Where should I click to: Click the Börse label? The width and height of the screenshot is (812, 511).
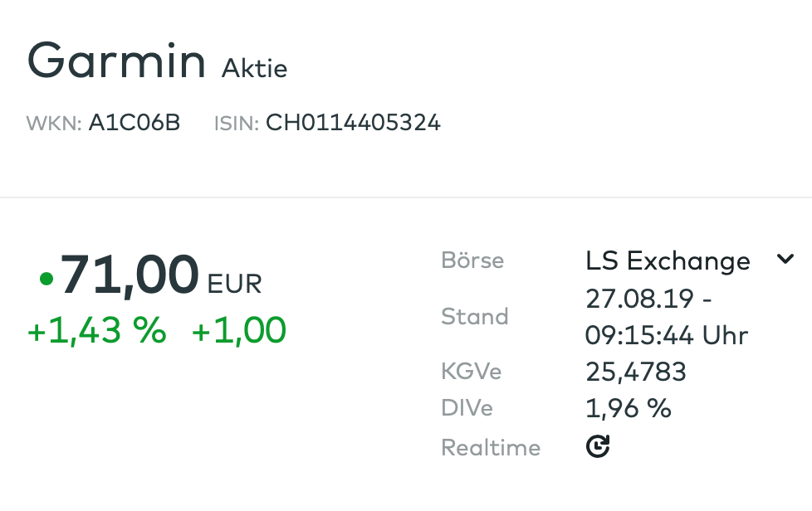point(472,260)
